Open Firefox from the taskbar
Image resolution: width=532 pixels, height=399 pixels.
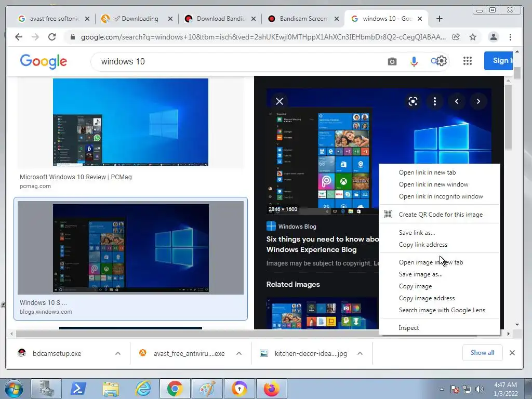point(271,389)
